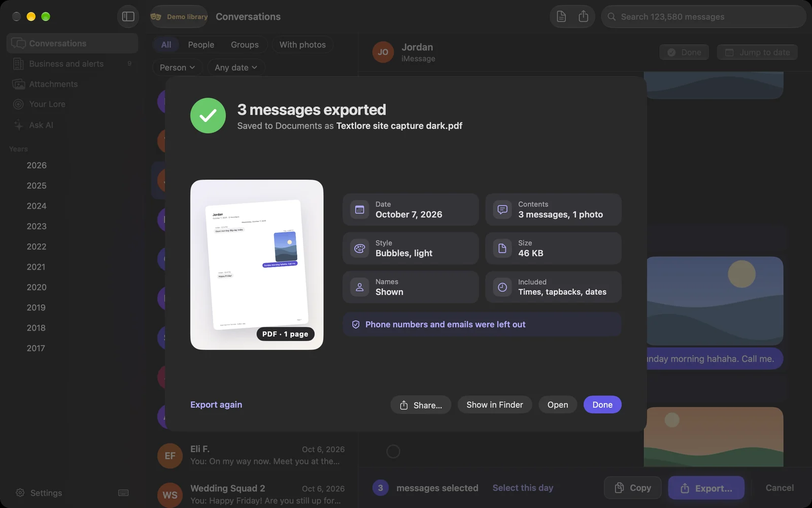Click the file icon on Size card
The image size is (812, 508).
(x=502, y=248)
